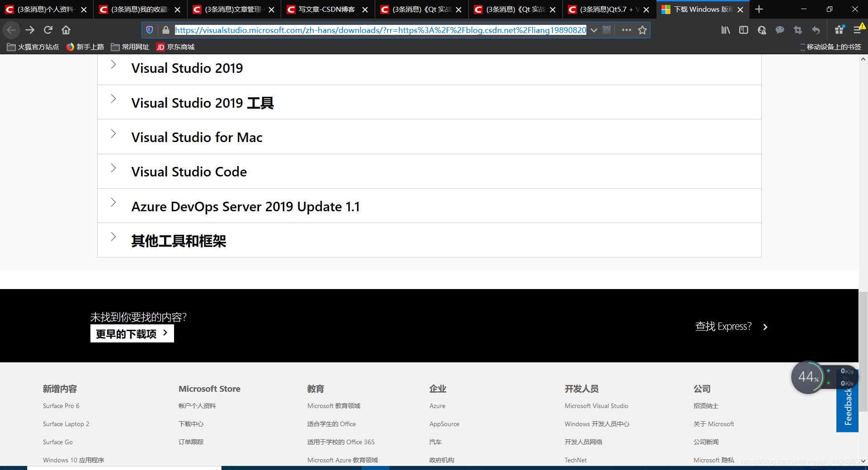Open Microsoft 教育领域 footer link

tap(334, 406)
